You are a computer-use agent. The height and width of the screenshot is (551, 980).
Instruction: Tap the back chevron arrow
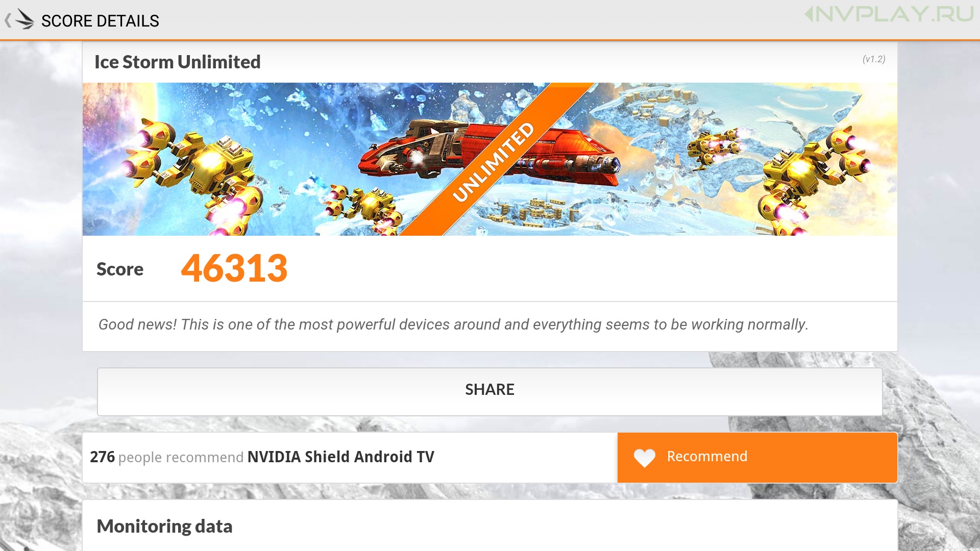click(8, 20)
